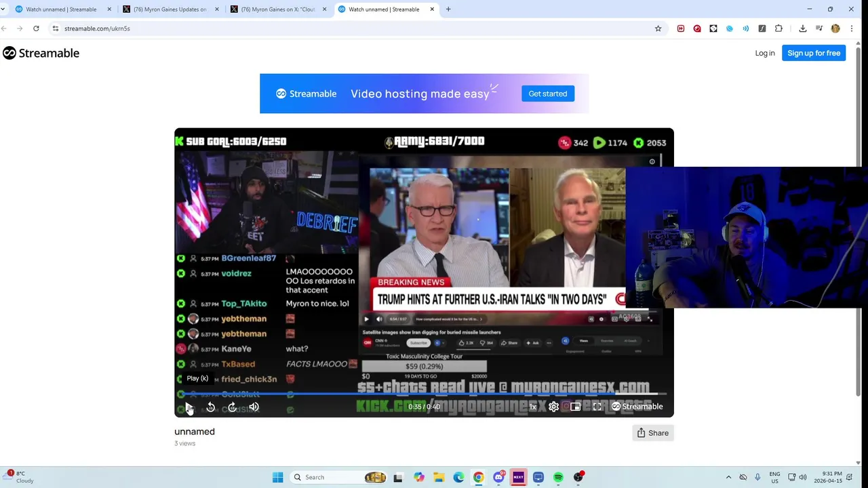The image size is (868, 488).
Task: Close the active Watch unnamed tab
Action: click(x=432, y=9)
